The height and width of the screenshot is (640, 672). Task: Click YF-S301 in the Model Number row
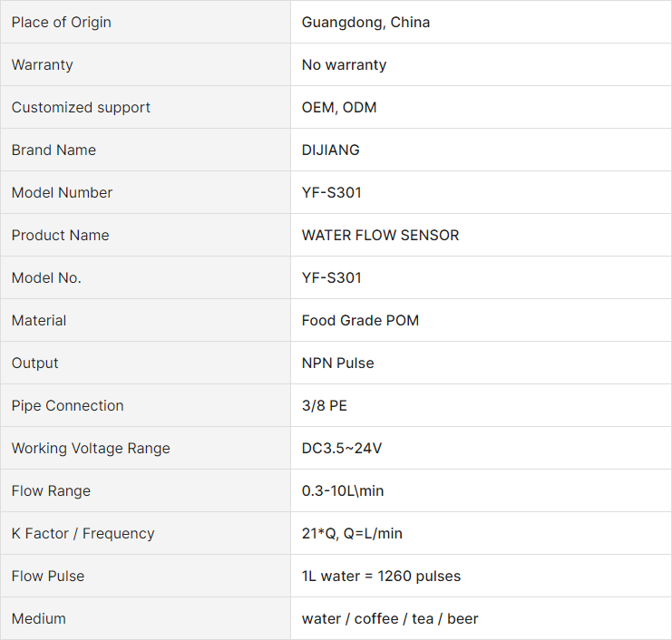pyautogui.click(x=331, y=193)
